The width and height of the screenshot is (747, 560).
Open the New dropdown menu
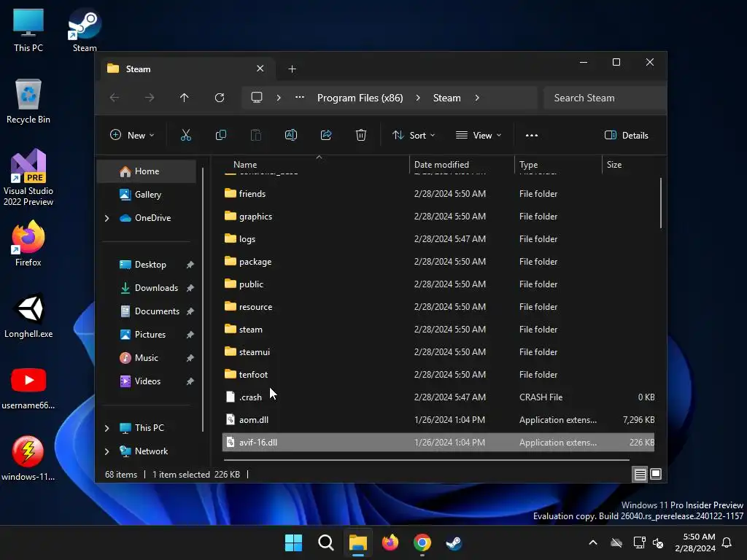[x=132, y=135]
